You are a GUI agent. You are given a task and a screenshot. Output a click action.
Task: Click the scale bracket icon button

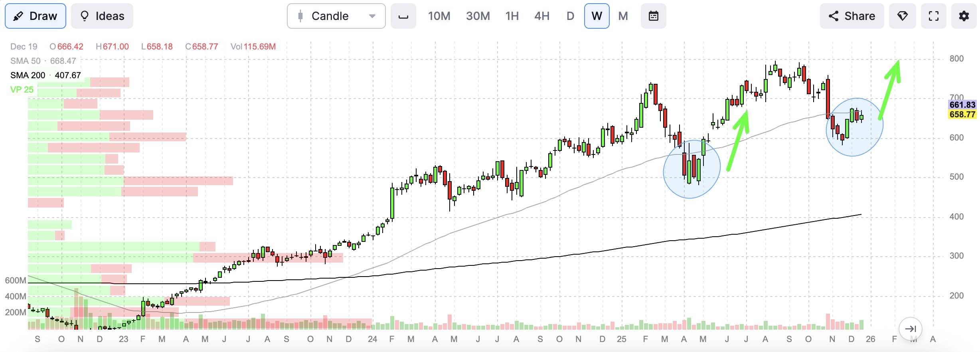click(x=403, y=16)
